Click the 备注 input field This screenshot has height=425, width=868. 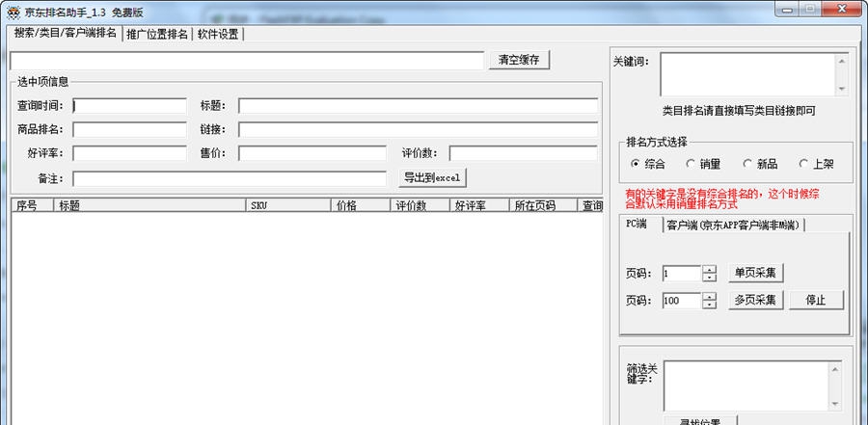230,178
